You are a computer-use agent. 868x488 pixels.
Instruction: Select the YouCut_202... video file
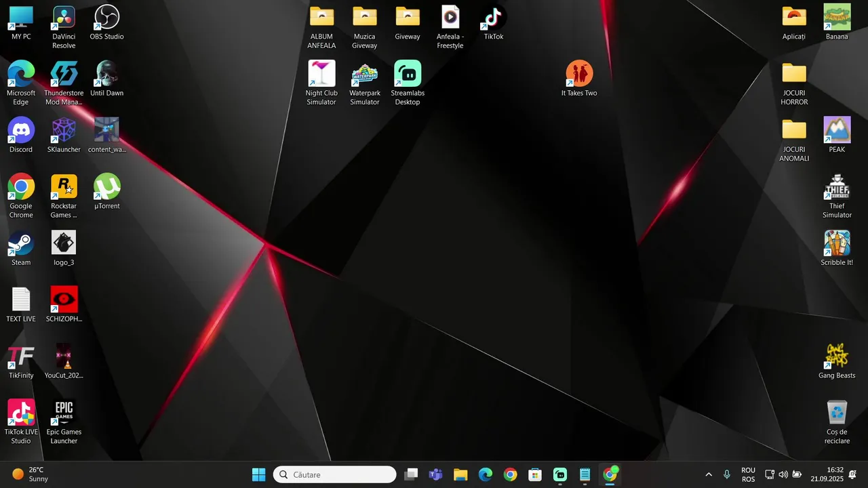tap(64, 361)
